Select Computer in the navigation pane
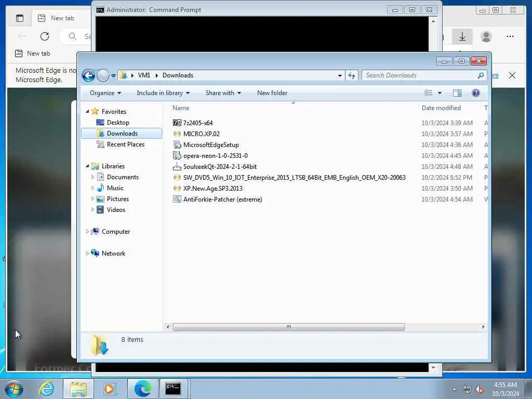The width and height of the screenshot is (532, 399). (116, 232)
